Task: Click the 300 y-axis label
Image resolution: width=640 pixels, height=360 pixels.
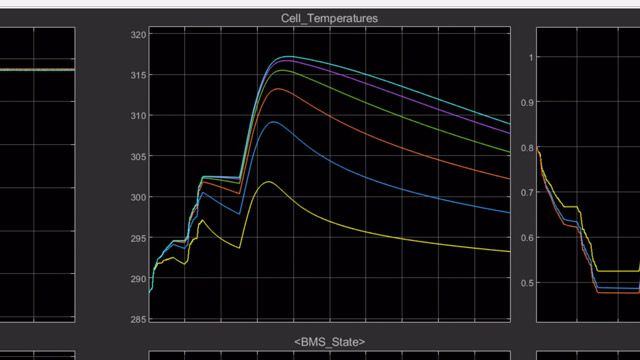Action: point(138,197)
